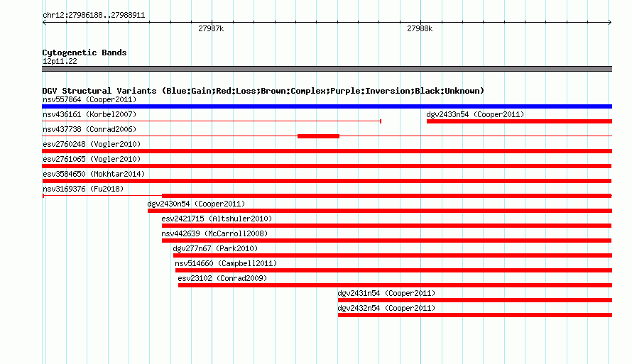The width and height of the screenshot is (632, 364).
Task: Click the red esv23102 loss bar
Action: pos(395,285)
